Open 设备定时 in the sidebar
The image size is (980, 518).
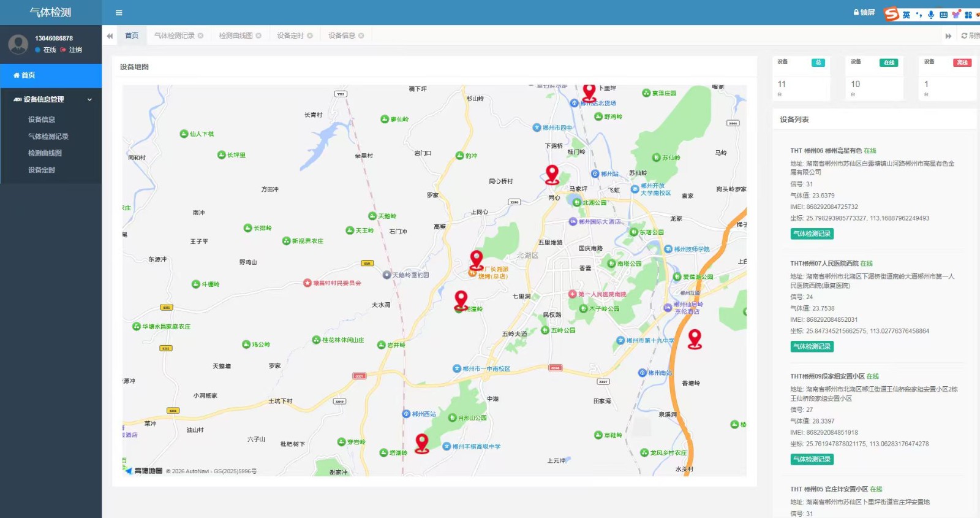pyautogui.click(x=42, y=170)
